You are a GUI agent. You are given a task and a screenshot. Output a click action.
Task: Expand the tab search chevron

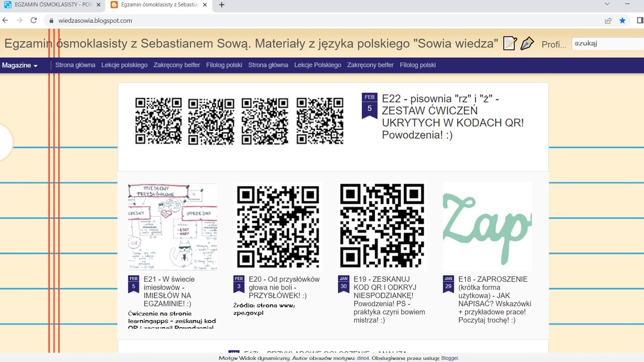tap(607, 4)
